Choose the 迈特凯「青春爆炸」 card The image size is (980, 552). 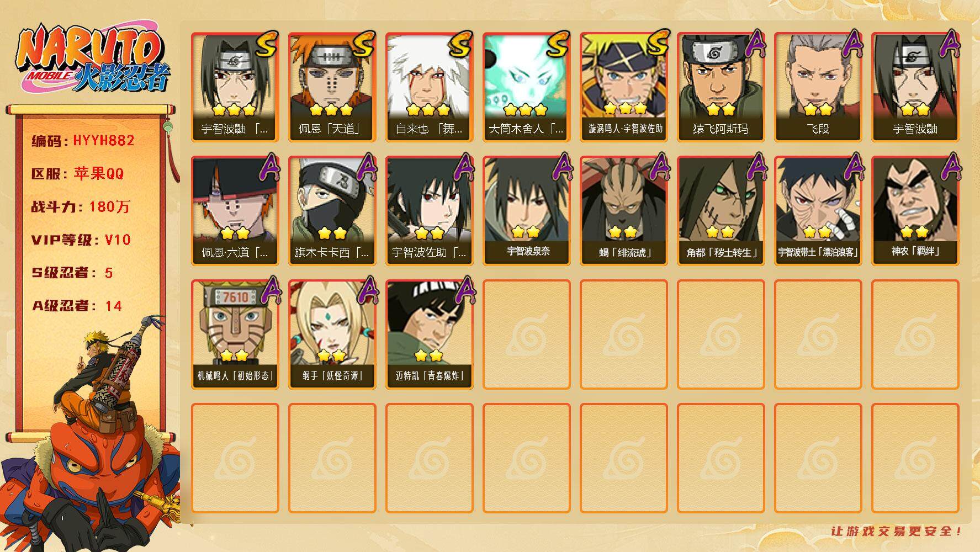coord(429,335)
